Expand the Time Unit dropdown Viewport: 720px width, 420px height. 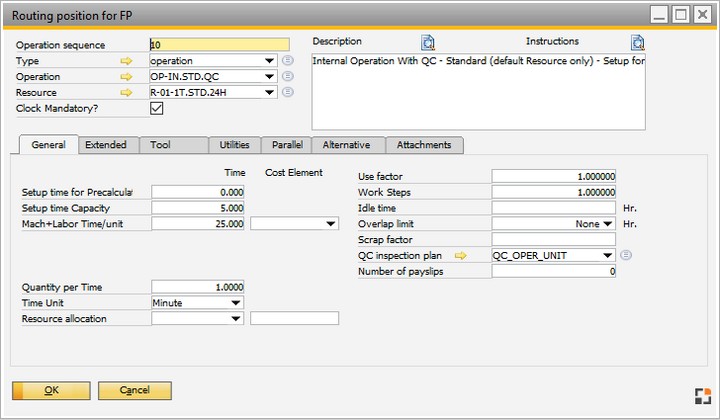pyautogui.click(x=235, y=303)
